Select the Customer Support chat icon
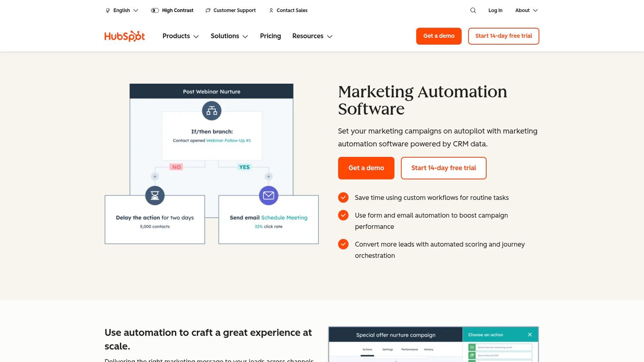 tap(208, 10)
